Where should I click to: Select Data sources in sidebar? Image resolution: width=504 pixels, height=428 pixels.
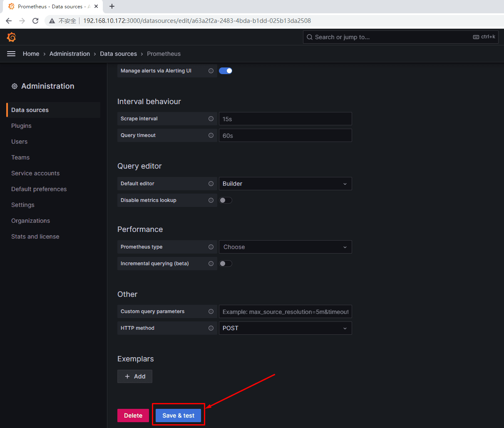53,110
